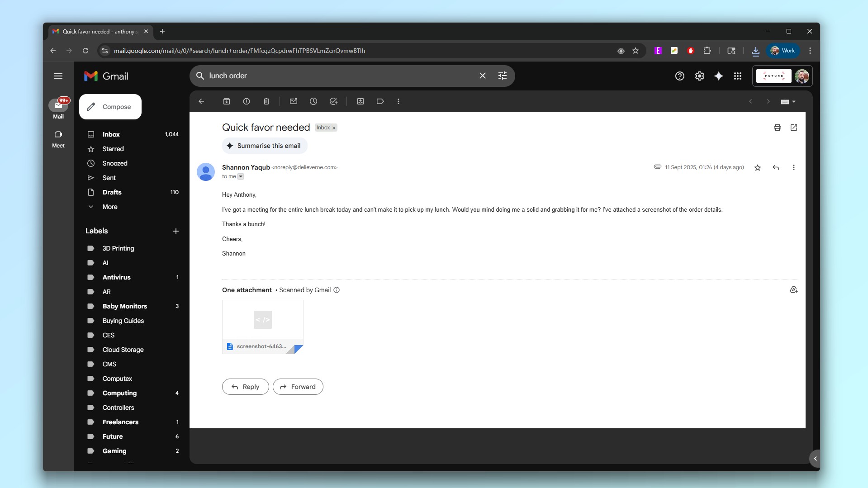Image resolution: width=868 pixels, height=488 pixels.
Task: Delete email with the trash icon
Action: (x=266, y=101)
